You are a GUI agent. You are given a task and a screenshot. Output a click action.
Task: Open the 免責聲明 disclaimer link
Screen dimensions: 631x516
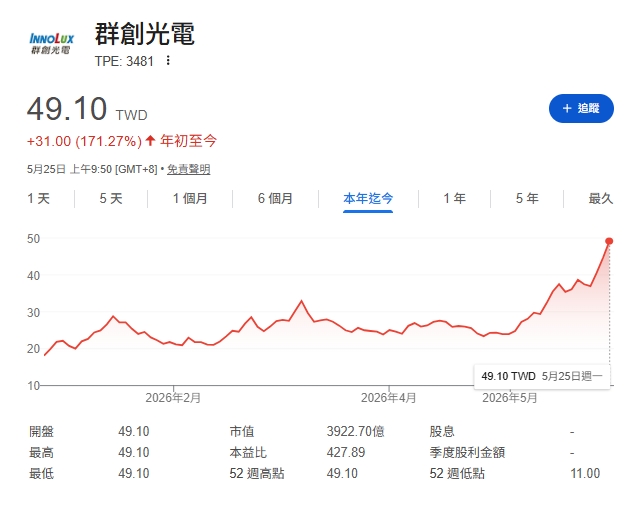[188, 169]
